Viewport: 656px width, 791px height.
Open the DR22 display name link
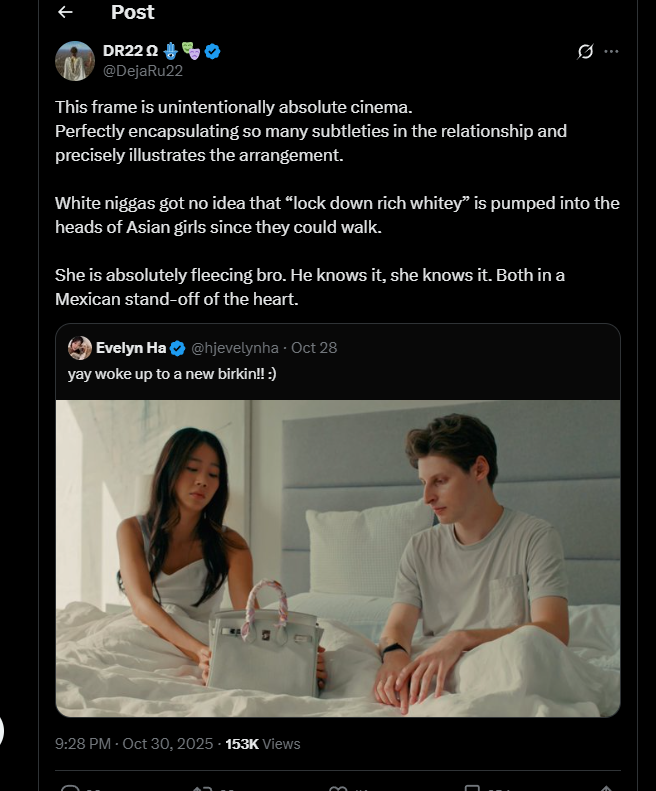point(130,51)
